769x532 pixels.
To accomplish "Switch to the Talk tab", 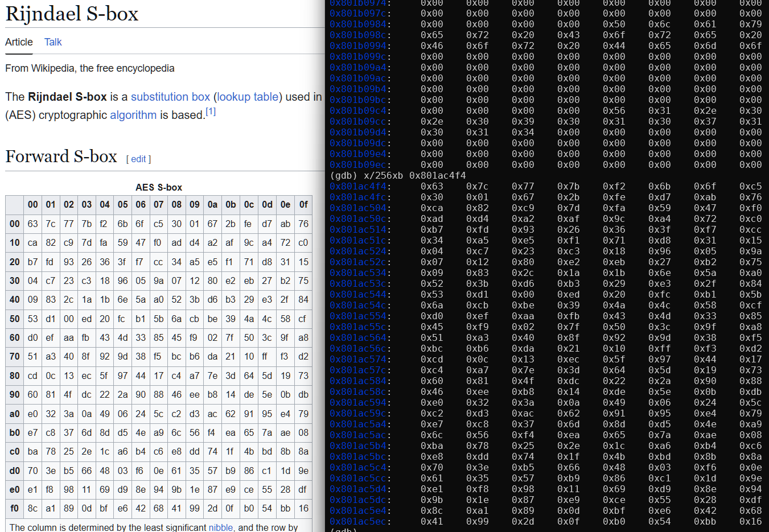I will pyautogui.click(x=53, y=42).
